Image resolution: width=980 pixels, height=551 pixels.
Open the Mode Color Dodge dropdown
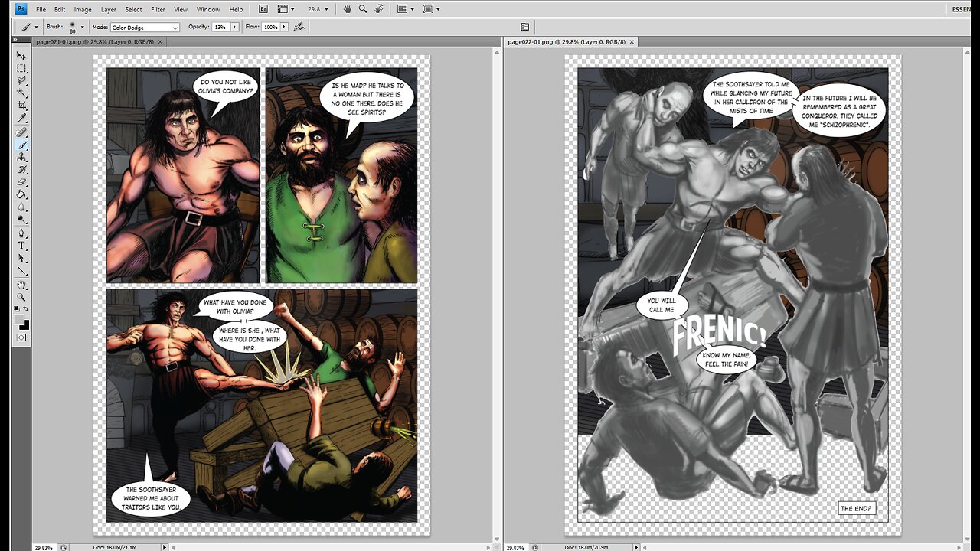click(x=145, y=28)
